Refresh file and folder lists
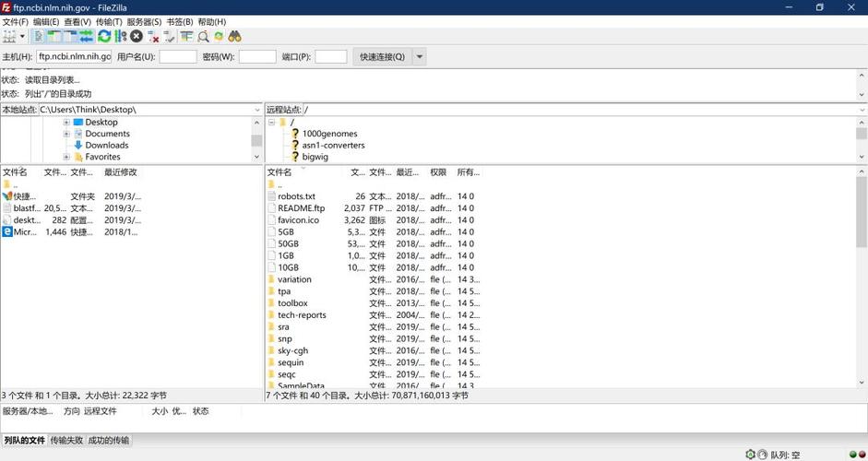Image resolution: width=868 pixels, height=461 pixels. 104,37
